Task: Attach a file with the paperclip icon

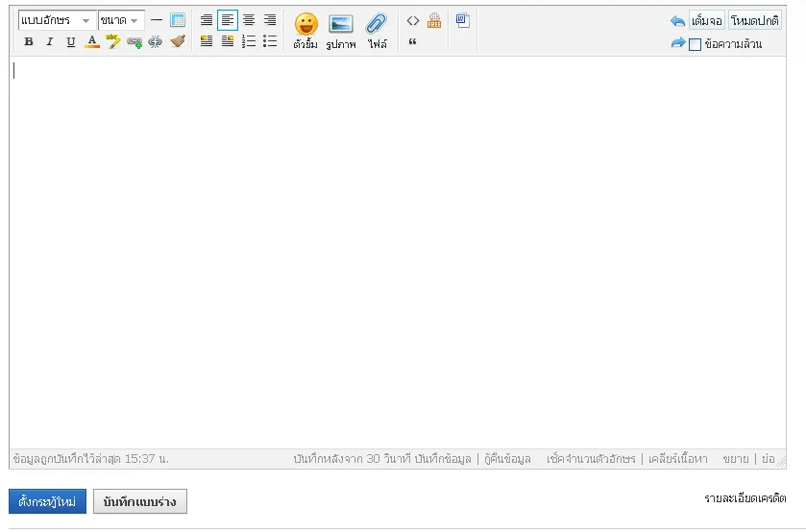Action: 377,32
